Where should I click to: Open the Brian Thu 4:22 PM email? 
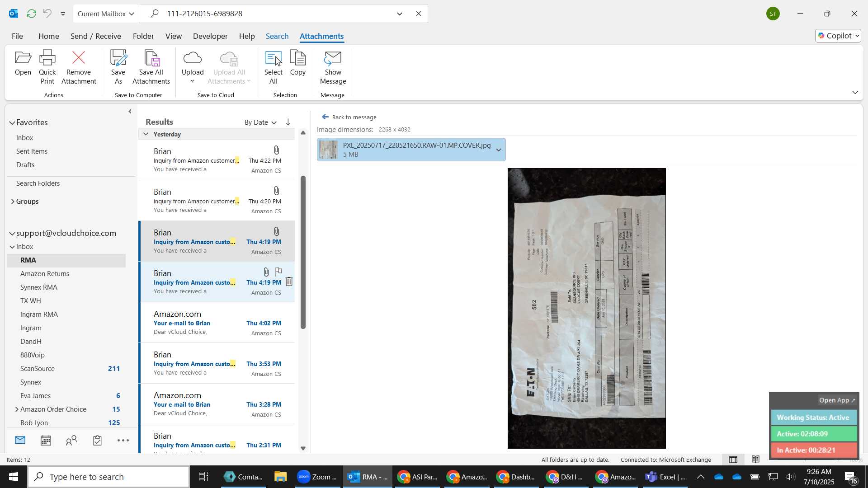pos(217,160)
